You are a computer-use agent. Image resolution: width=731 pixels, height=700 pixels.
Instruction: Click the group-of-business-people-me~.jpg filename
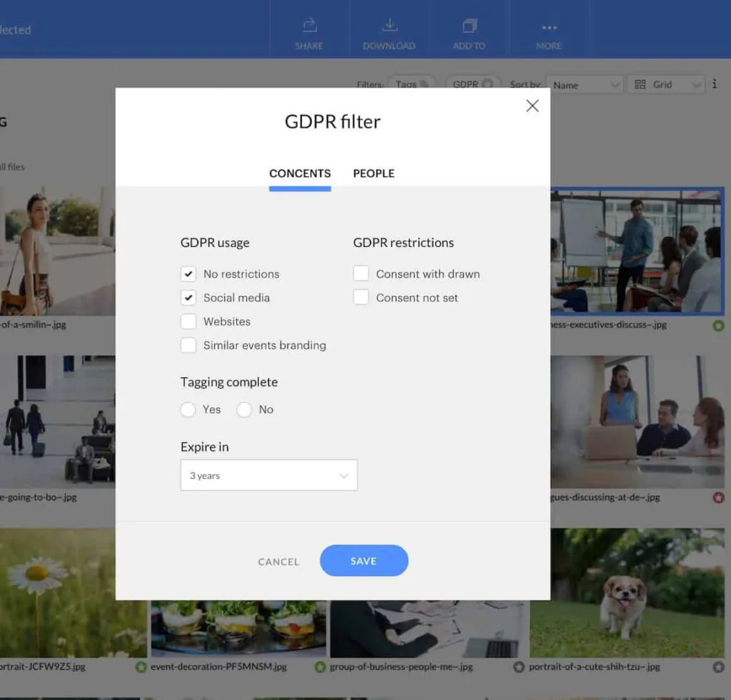(x=401, y=667)
